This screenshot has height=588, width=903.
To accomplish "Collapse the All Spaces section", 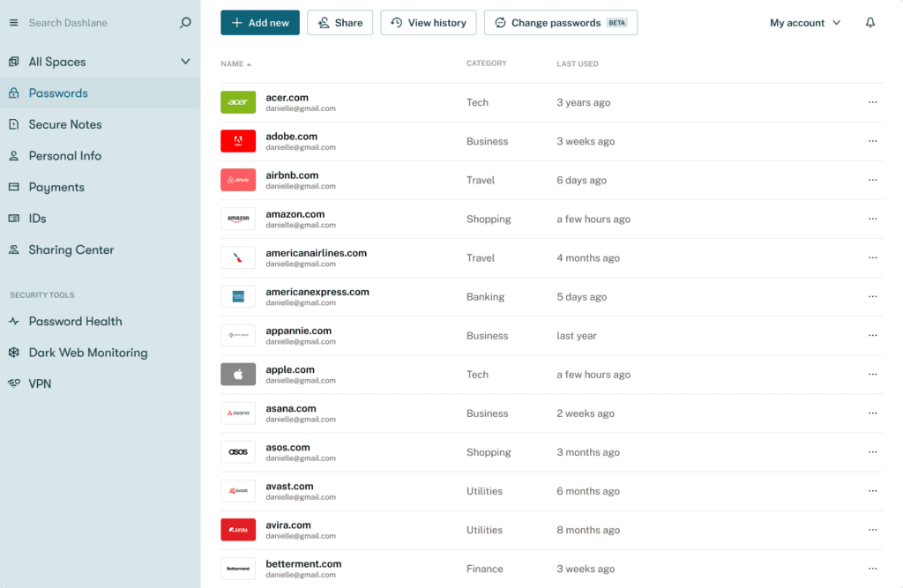I will coord(185,62).
